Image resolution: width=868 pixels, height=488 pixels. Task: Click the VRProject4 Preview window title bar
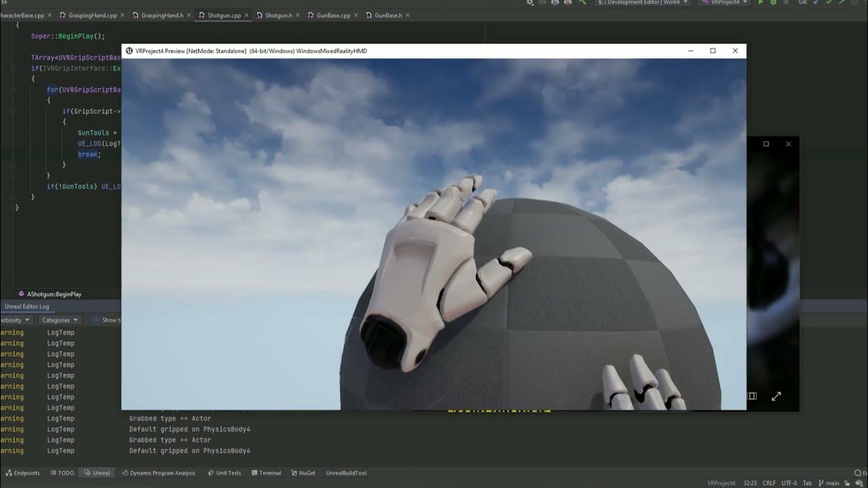click(x=434, y=51)
